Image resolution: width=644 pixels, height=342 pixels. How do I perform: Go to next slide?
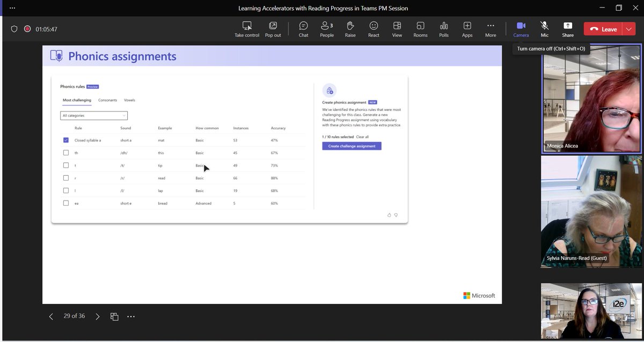pos(97,316)
